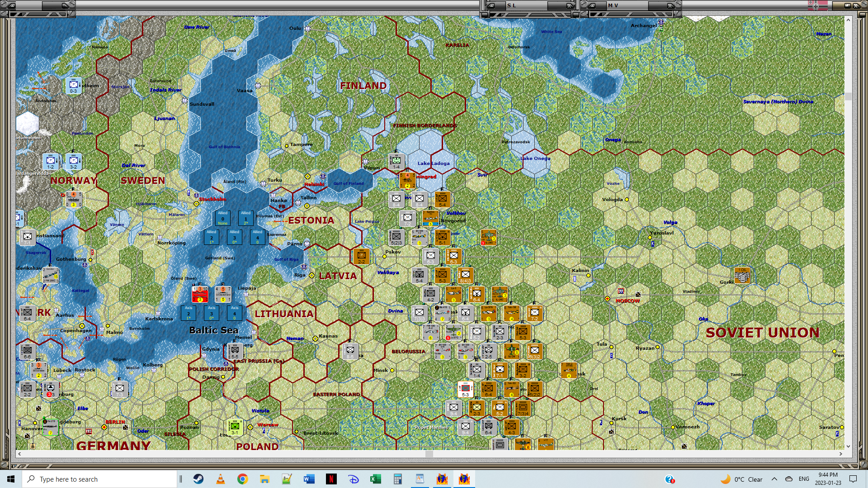Click the SL panel title

[x=511, y=5]
